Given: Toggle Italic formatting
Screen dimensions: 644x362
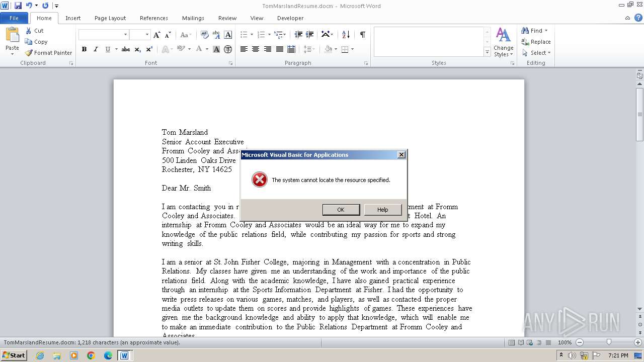Looking at the screenshot, I should point(96,49).
